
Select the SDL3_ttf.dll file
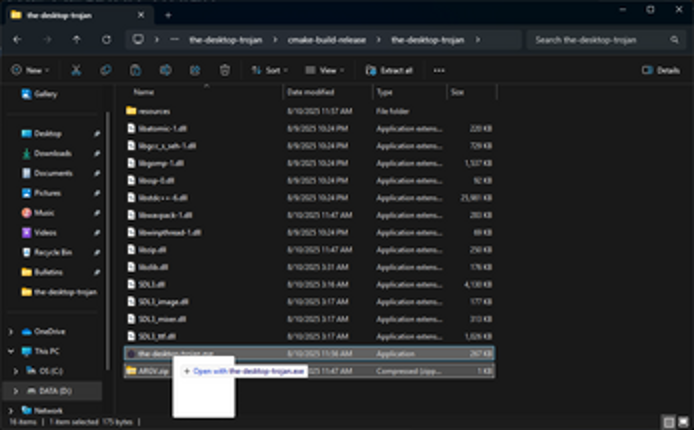(x=309, y=336)
